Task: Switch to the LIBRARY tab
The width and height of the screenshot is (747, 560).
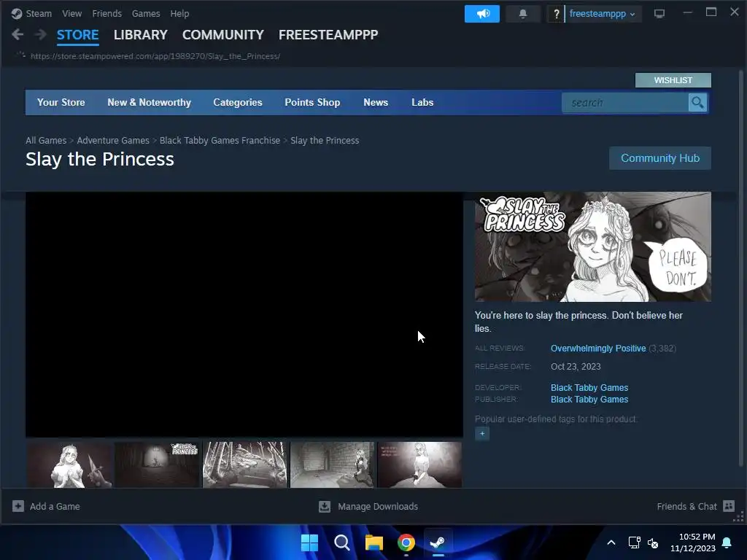Action: coord(141,35)
